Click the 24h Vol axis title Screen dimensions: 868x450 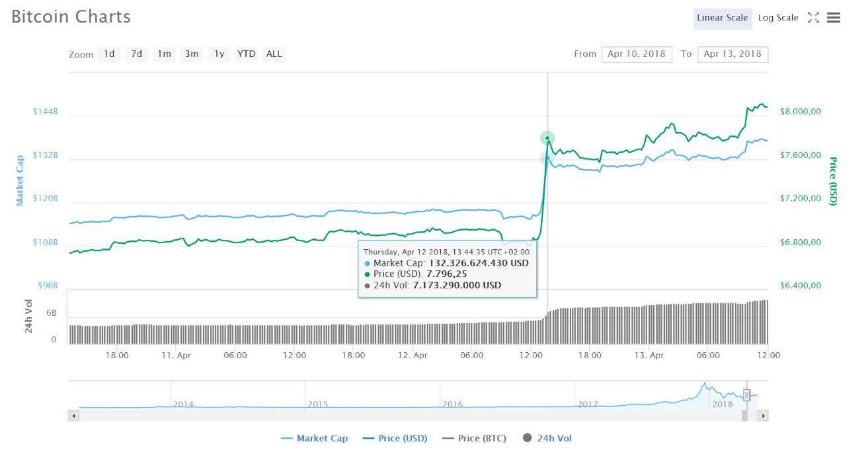tap(29, 316)
